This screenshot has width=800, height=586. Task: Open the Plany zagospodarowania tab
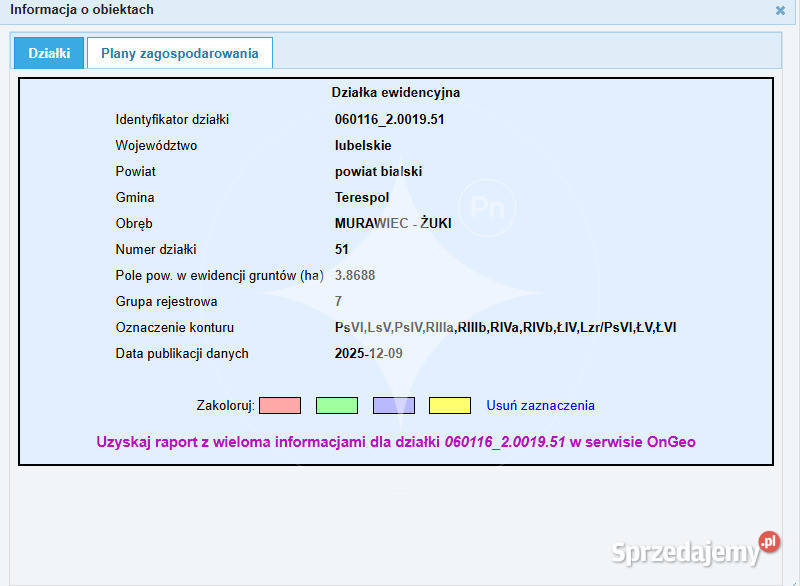point(179,53)
